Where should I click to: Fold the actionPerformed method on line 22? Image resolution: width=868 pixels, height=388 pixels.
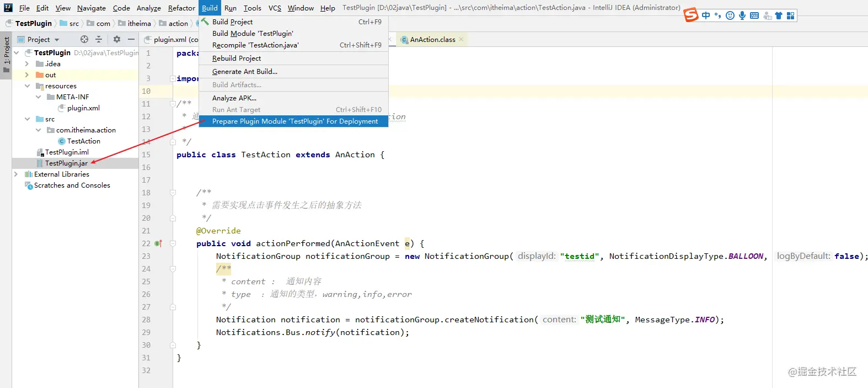[173, 243]
